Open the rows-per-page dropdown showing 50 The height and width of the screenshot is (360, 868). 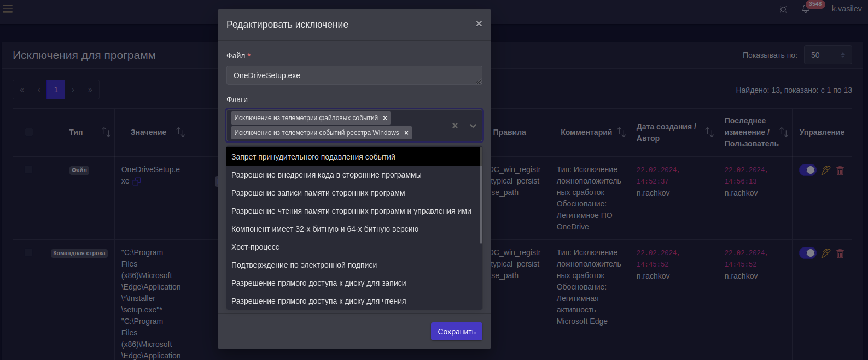coord(828,55)
